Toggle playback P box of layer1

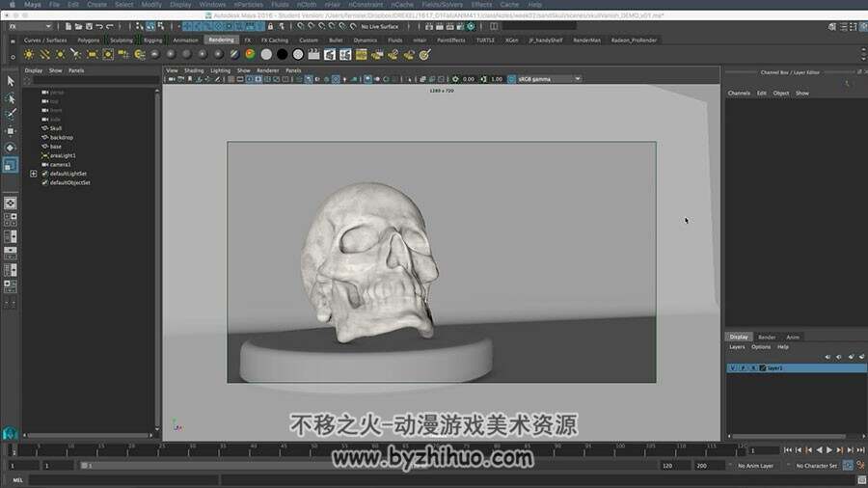743,368
